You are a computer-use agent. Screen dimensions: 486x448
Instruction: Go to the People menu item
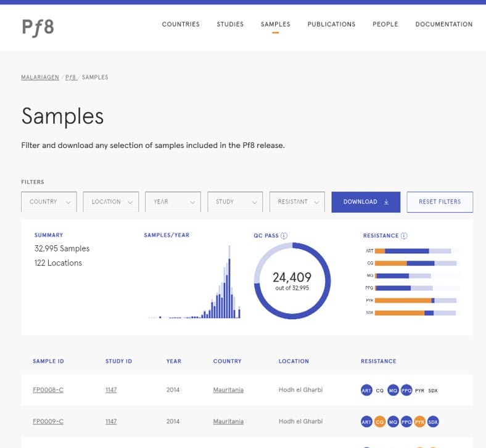pos(385,24)
